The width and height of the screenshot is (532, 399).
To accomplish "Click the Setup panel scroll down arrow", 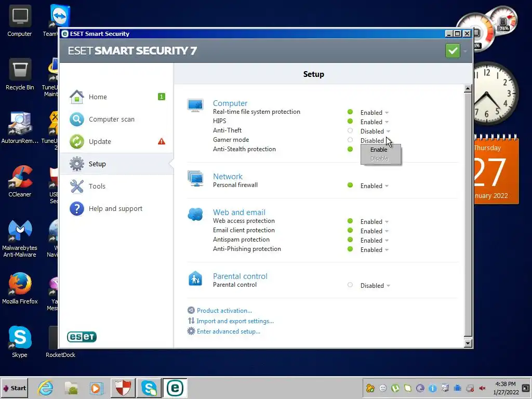I will click(468, 343).
